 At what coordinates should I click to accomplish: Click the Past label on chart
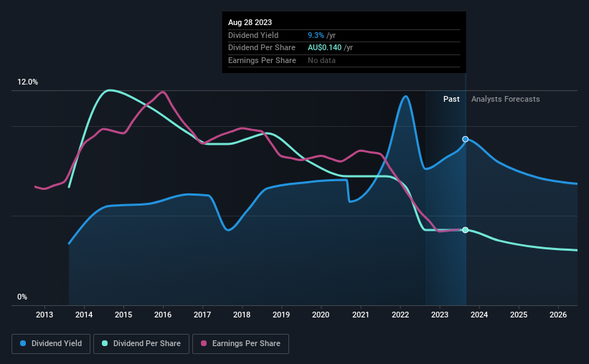tap(451, 99)
